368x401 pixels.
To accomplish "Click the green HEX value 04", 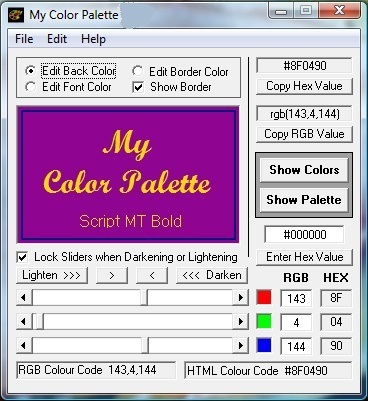I will 336,322.
